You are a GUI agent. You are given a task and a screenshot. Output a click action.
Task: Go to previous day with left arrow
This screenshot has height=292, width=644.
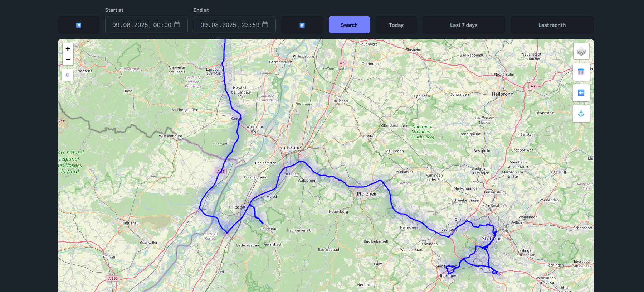click(79, 25)
